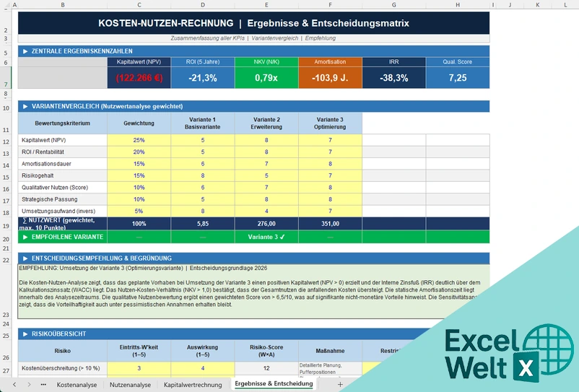The width and height of the screenshot is (579, 392).
Task: Click the EMPFOHLENE VARIANTE label cell
Action: [x=63, y=237]
